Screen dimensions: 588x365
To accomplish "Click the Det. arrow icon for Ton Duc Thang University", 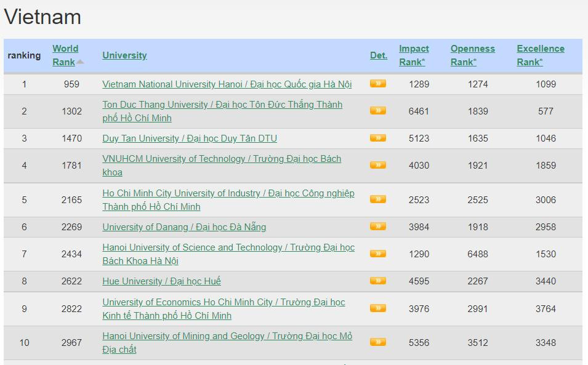I will click(x=377, y=111).
